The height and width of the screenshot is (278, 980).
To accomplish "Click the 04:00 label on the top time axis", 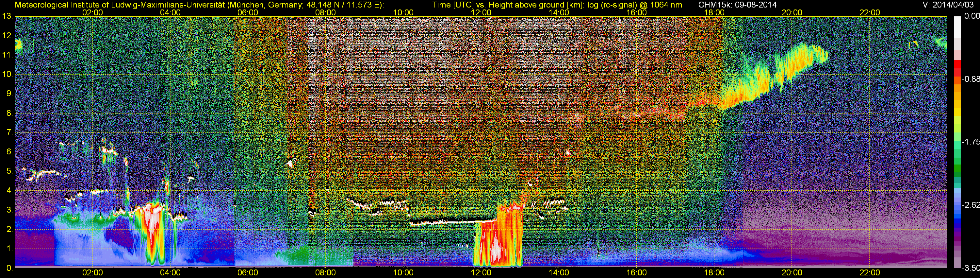I will (170, 12).
